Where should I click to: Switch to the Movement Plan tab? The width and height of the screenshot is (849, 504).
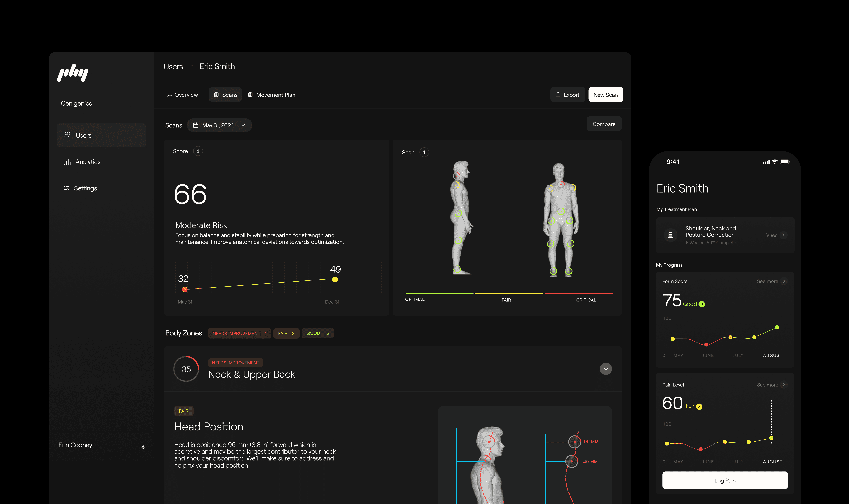coord(271,95)
